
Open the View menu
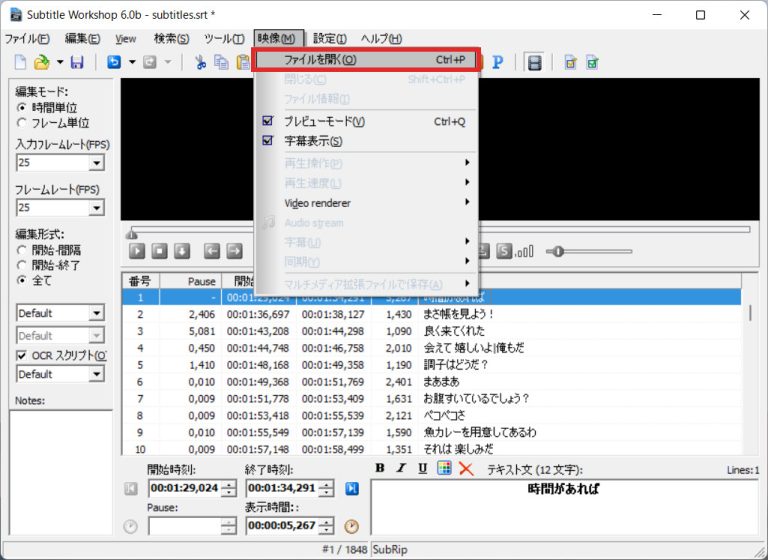click(x=126, y=39)
